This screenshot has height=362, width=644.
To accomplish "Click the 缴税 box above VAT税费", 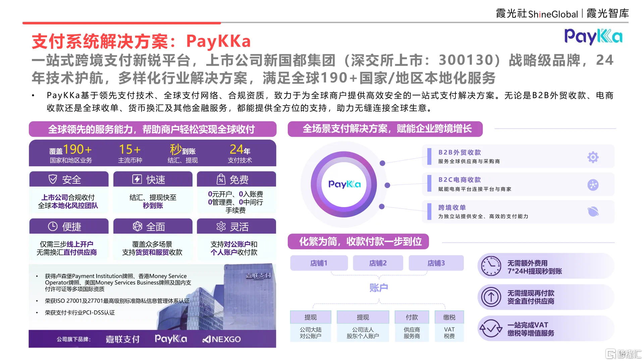I will [449, 317].
